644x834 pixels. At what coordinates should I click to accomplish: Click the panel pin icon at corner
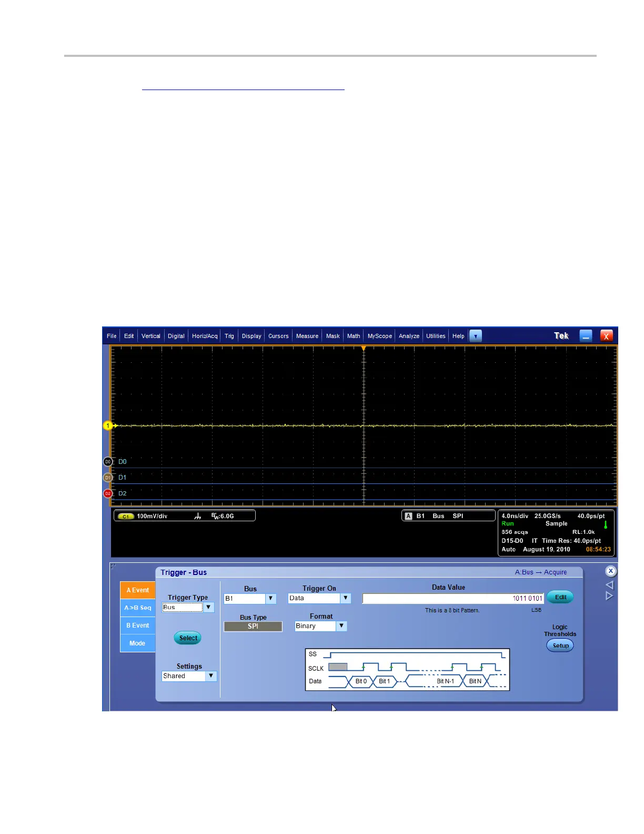113,566
